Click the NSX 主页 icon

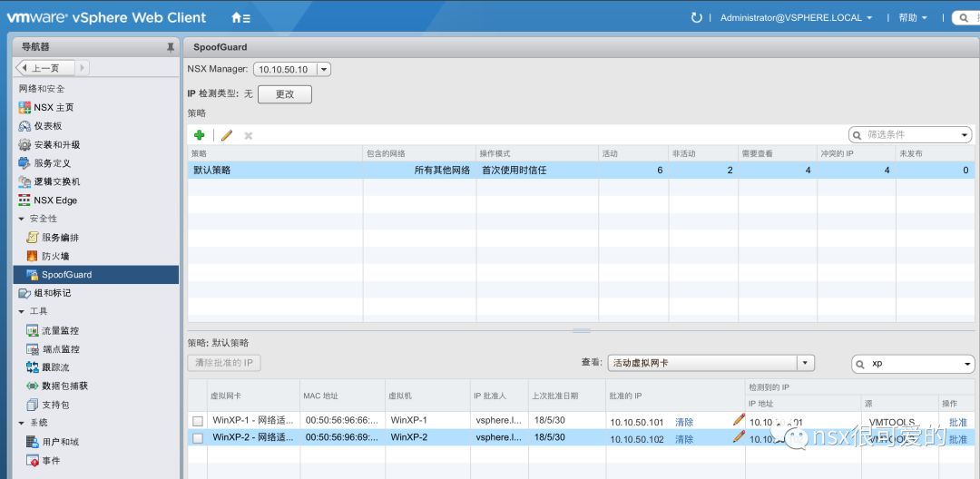[x=24, y=107]
